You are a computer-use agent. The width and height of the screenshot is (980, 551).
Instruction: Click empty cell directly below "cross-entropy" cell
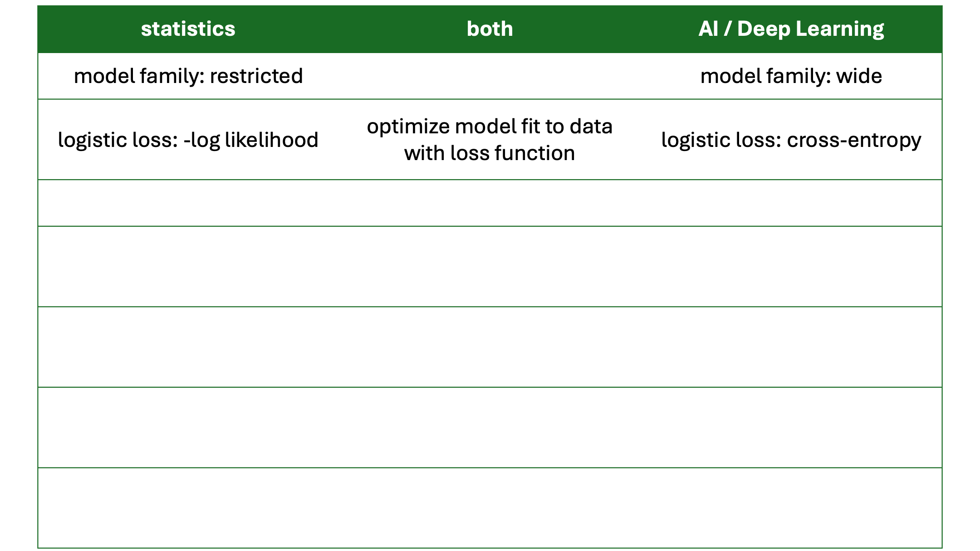[x=791, y=203]
